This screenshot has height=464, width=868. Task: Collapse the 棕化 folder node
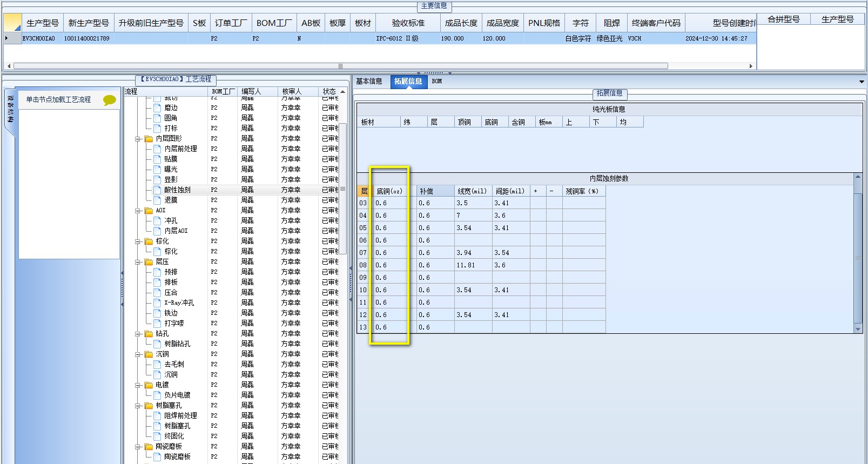tap(138, 242)
